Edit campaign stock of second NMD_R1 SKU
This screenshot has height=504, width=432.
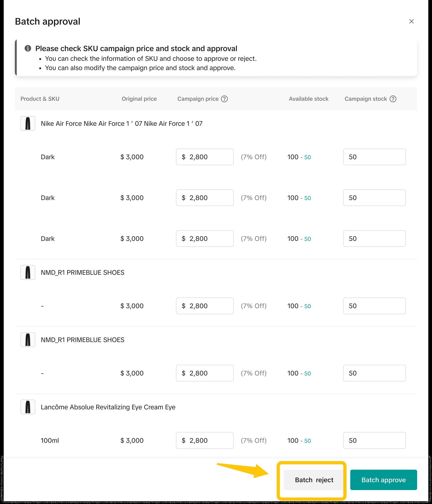click(374, 373)
